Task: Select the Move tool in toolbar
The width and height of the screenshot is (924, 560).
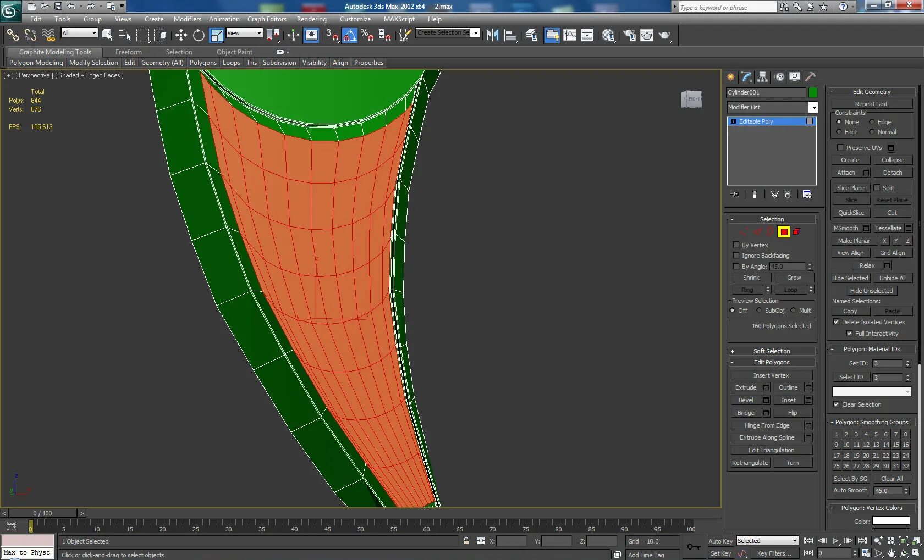Action: point(181,35)
